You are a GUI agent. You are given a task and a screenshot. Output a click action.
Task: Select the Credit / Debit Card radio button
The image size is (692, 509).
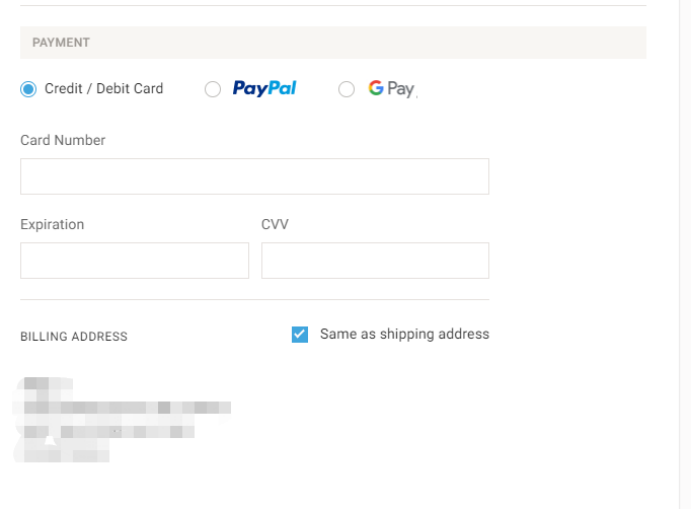(28, 89)
